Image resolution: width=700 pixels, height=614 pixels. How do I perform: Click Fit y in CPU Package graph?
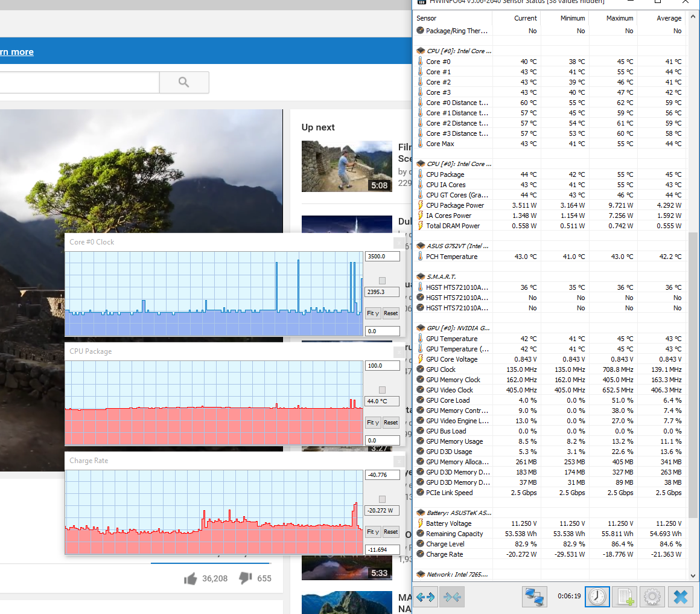[x=373, y=423]
